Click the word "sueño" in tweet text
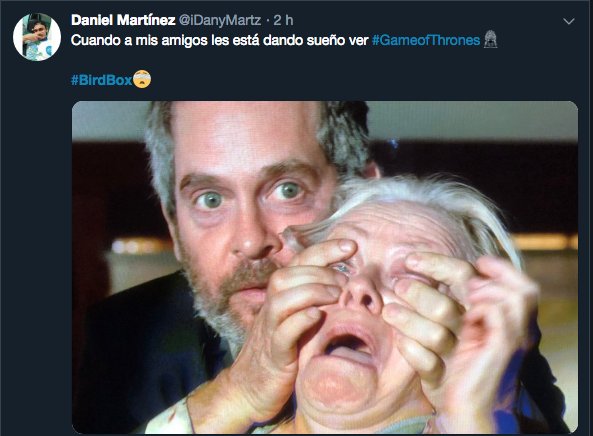The width and height of the screenshot is (593, 436). pos(326,40)
